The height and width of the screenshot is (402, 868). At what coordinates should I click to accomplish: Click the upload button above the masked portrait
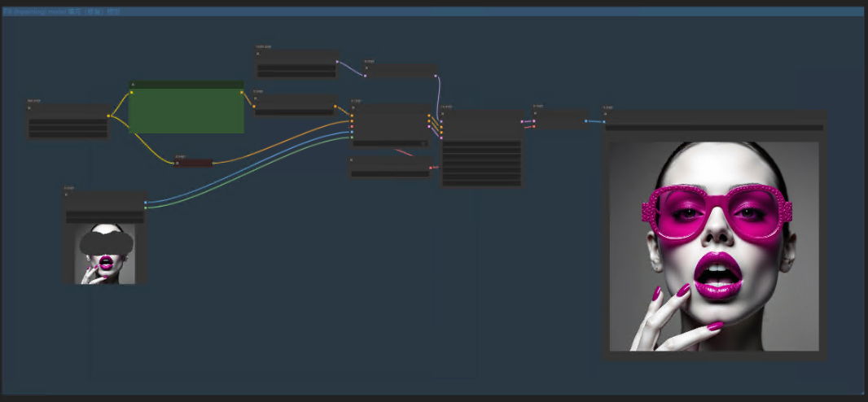point(104,220)
